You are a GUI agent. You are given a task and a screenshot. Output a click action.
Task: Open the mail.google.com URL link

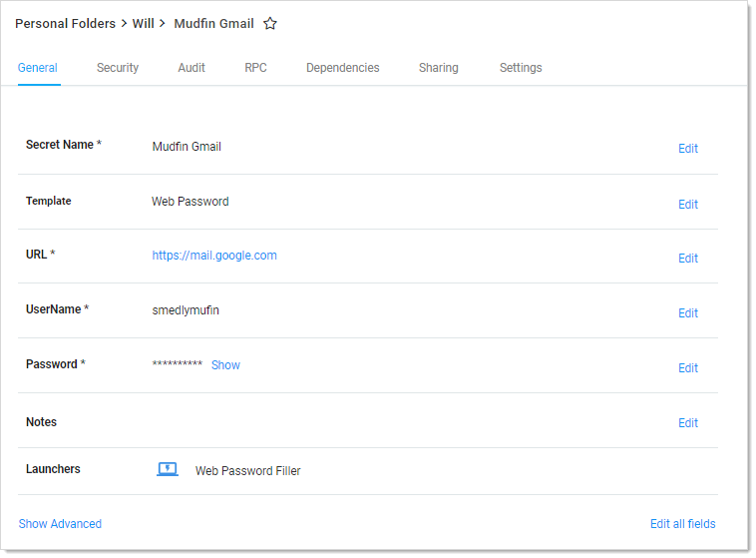click(x=214, y=256)
